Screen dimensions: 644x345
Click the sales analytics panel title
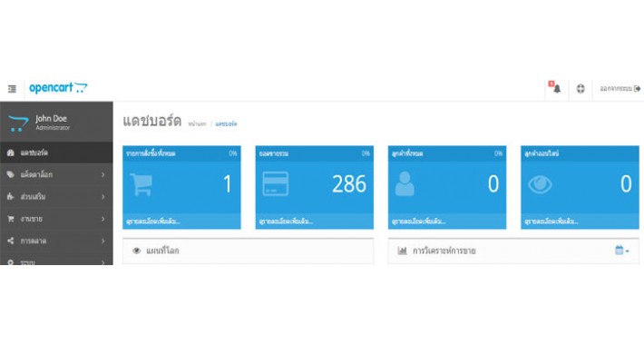[x=444, y=251]
